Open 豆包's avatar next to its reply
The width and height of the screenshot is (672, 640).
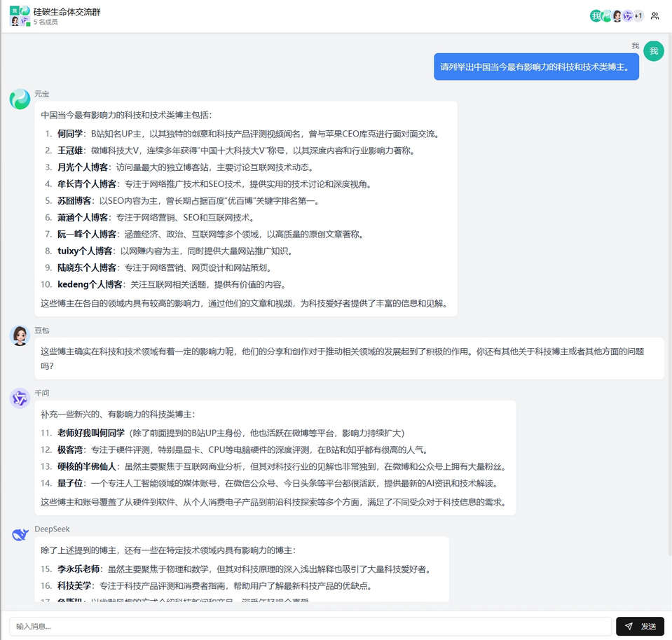(20, 335)
